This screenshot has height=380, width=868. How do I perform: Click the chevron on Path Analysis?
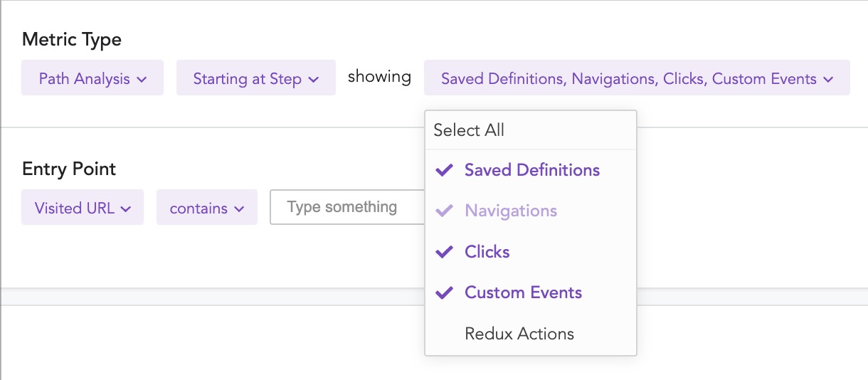(142, 79)
